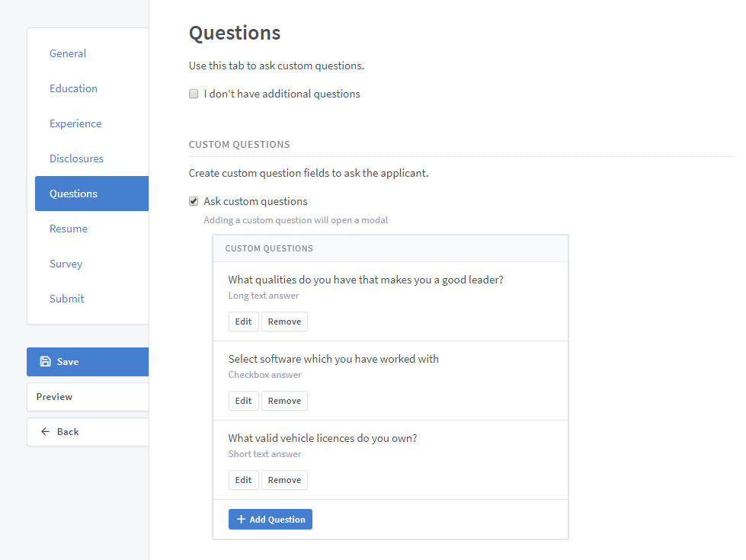Screen dimensions: 746x560
Task: Edit the good leader qualities question
Action: click(x=243, y=322)
